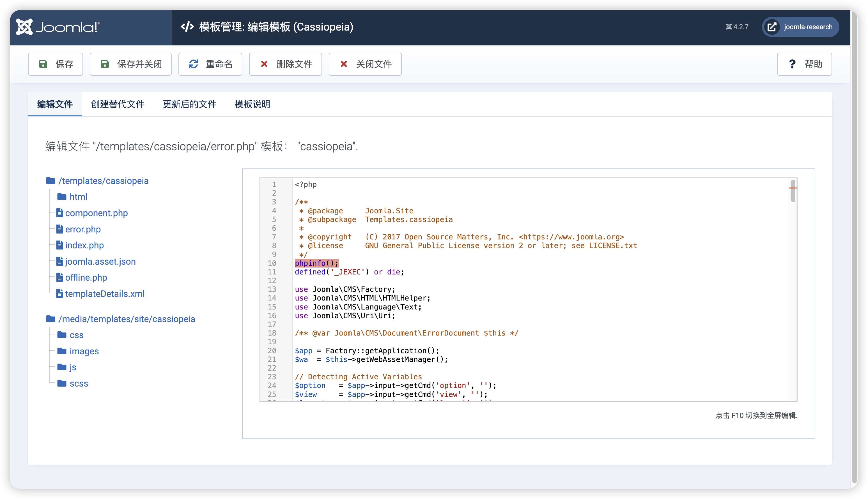The image size is (868, 499).
Task: Click the "// Detecting Active Variables" comment
Action: [x=358, y=377]
